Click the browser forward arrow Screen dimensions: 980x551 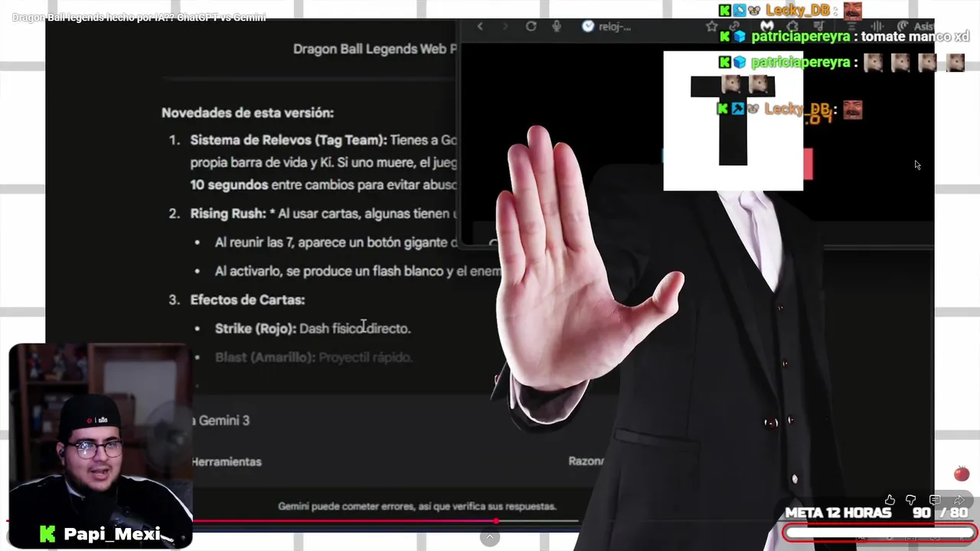point(505,26)
